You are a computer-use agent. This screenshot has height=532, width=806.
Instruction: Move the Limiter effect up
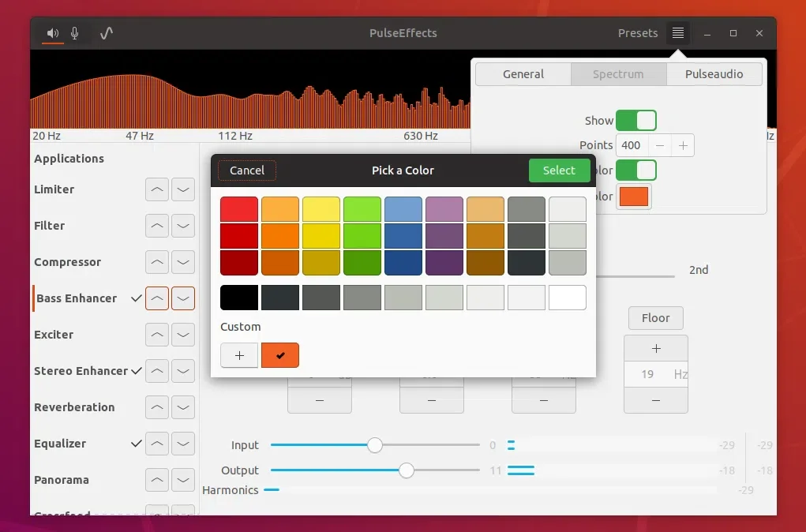click(x=157, y=189)
